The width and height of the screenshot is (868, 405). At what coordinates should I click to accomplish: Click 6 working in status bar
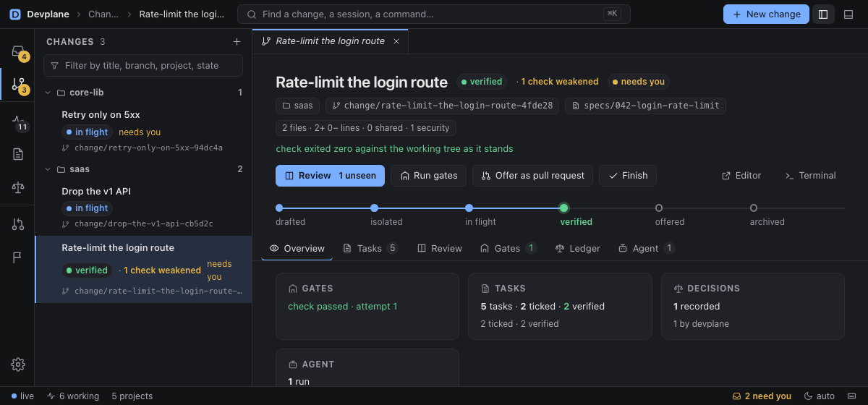(73, 396)
